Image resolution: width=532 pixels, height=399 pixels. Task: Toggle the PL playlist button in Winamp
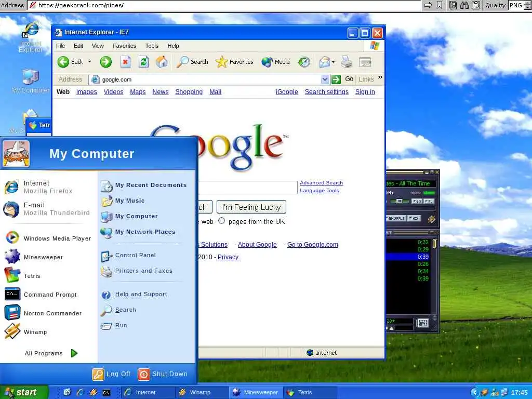point(429,201)
